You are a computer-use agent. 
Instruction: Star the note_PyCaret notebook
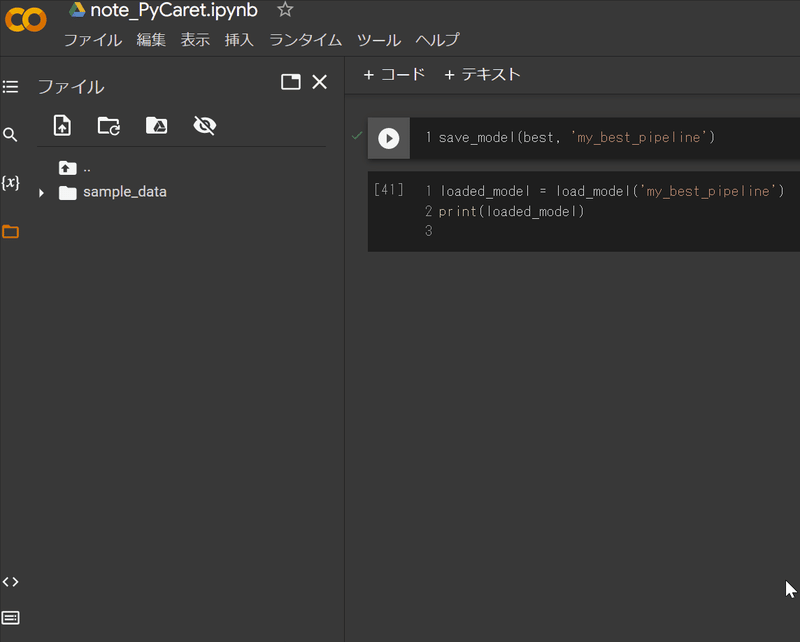(x=285, y=11)
